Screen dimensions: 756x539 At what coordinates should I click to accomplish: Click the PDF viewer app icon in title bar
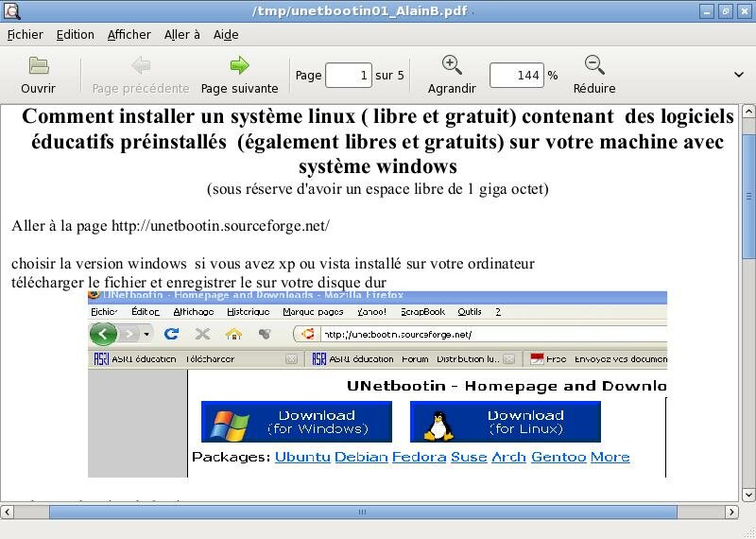[x=11, y=10]
